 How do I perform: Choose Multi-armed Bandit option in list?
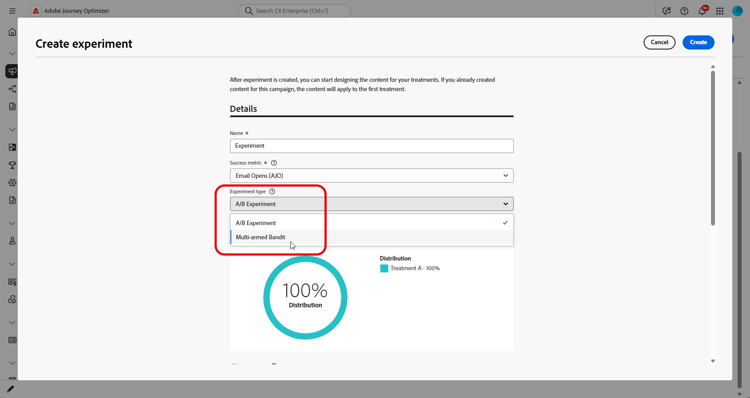click(x=372, y=237)
